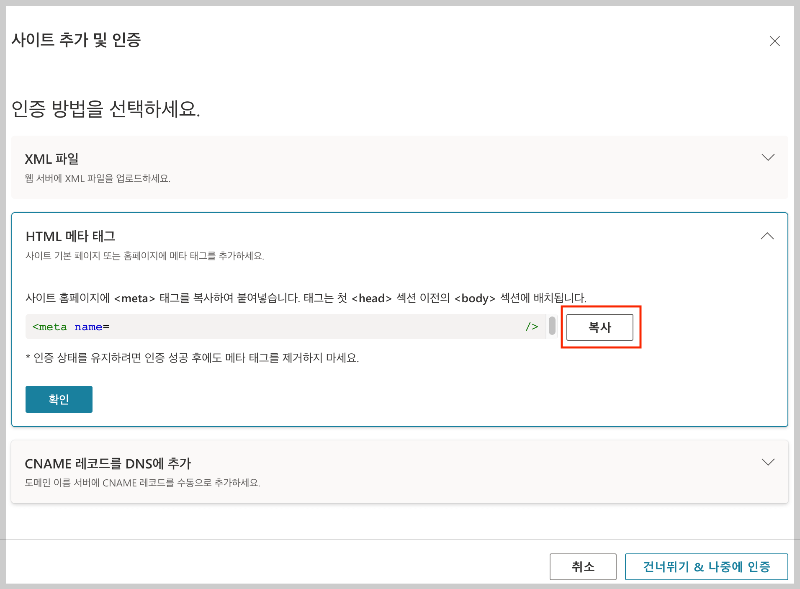This screenshot has height=589, width=800.
Task: Click the red-highlighted 복사 copy control
Action: click(600, 326)
